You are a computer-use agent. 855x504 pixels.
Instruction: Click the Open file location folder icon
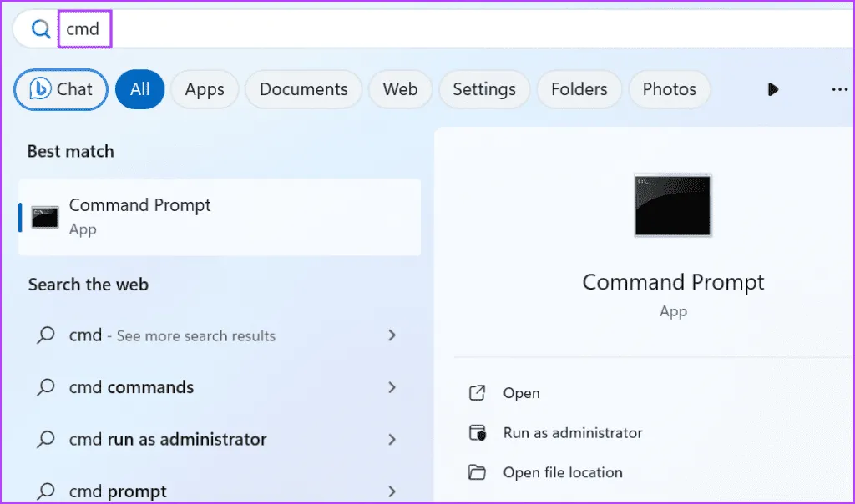pos(478,472)
